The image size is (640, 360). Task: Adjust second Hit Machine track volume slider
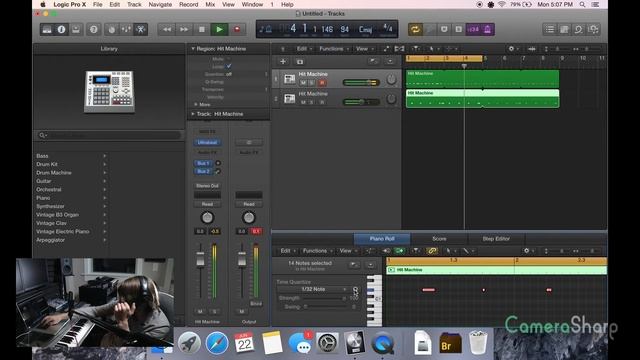coord(361,102)
